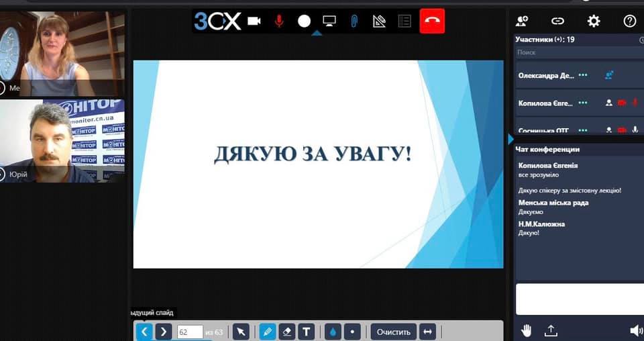Open options menu for Олександра Де...

tap(583, 75)
